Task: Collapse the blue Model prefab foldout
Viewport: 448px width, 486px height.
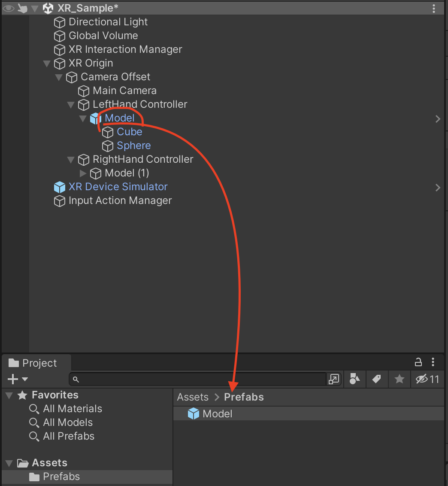Action: [83, 118]
